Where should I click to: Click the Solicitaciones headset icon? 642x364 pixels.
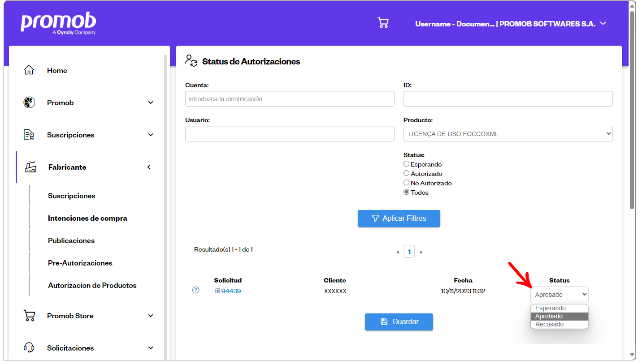[x=29, y=348]
